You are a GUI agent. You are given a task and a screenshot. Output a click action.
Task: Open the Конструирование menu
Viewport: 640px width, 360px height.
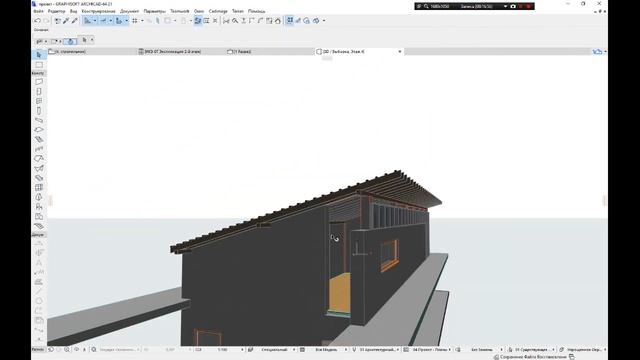click(x=98, y=11)
